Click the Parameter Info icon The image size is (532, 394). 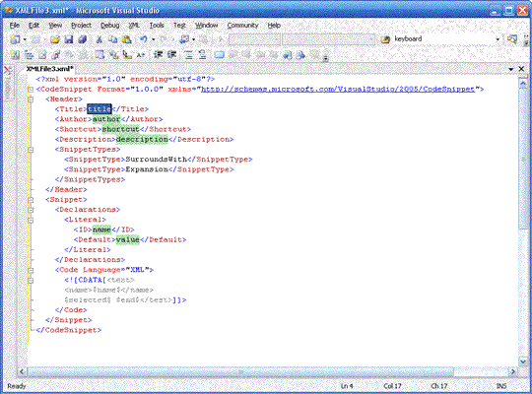coord(113,54)
